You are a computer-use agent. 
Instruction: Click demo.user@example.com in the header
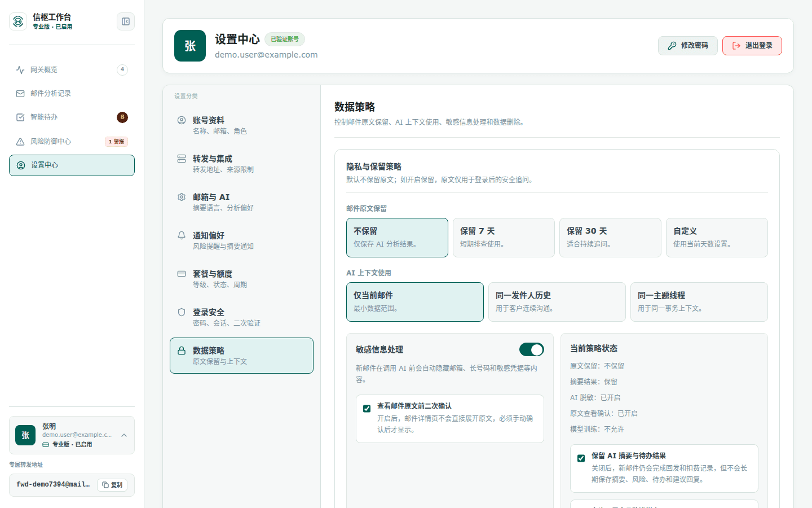pyautogui.click(x=266, y=55)
